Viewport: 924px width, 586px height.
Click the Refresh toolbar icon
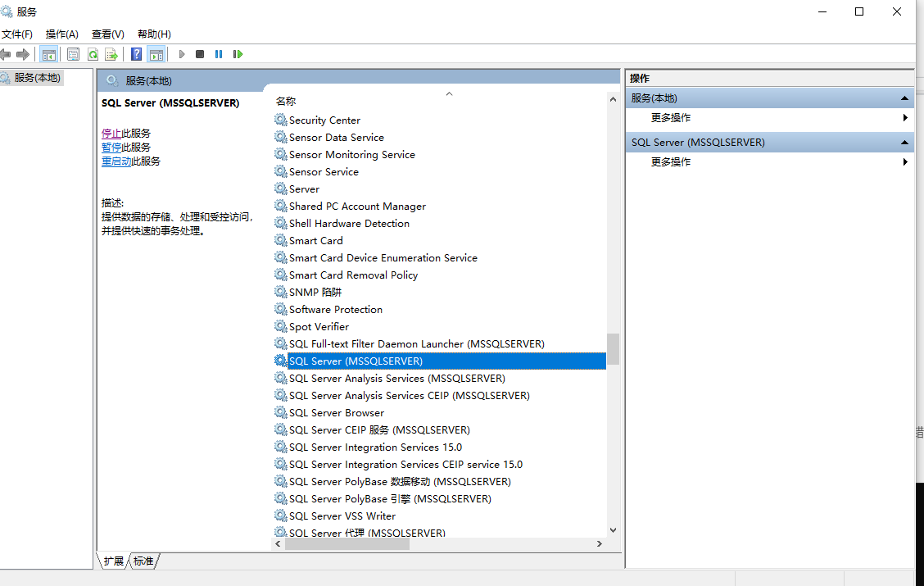[x=93, y=54]
